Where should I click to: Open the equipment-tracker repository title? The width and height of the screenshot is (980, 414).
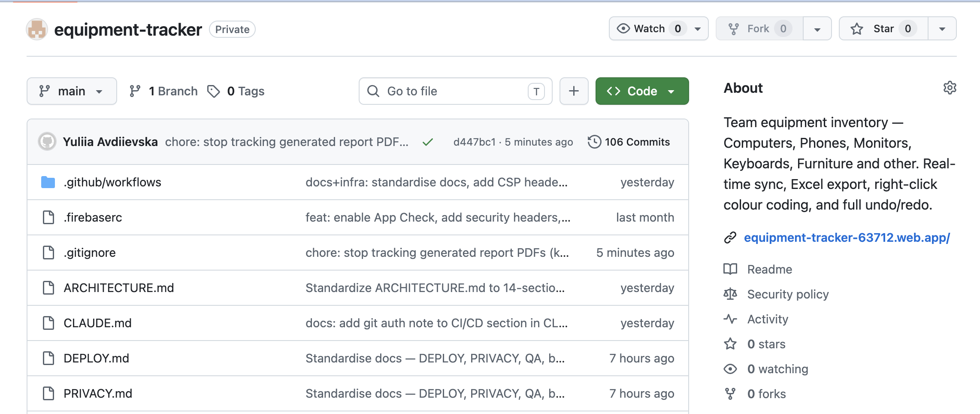128,30
